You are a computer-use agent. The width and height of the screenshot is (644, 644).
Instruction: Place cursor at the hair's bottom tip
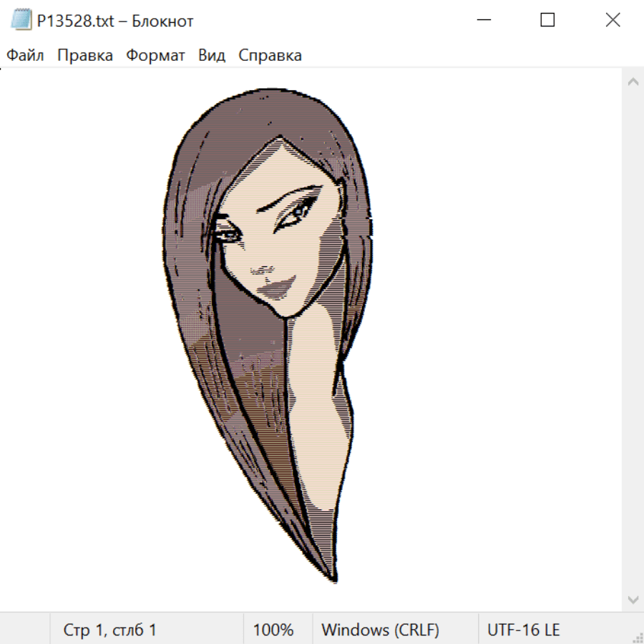coord(333,578)
